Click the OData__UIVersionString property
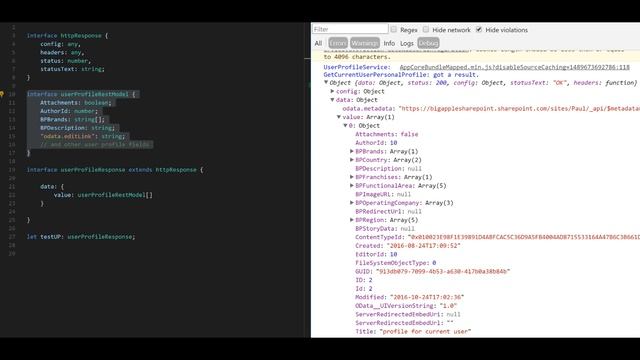The image size is (640, 360). click(x=406, y=306)
